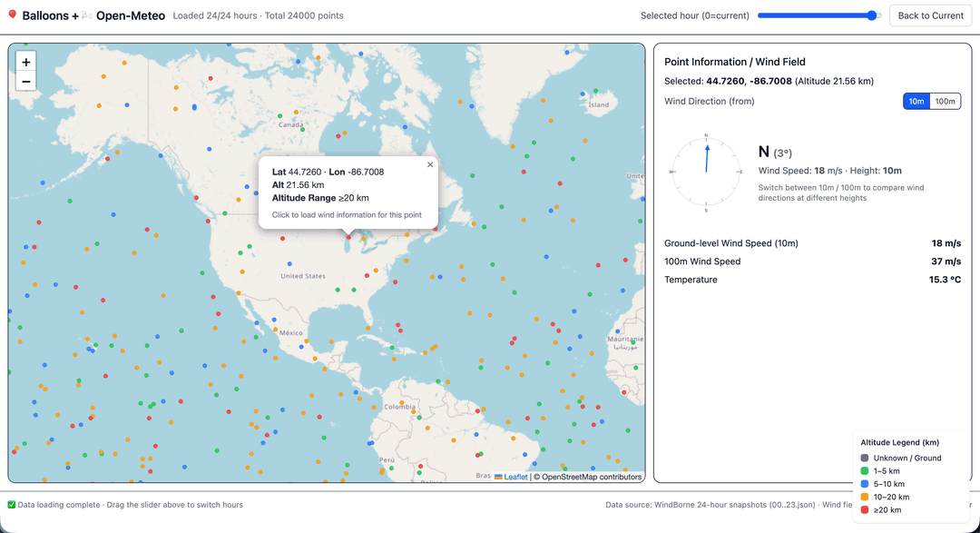Click a red ≥20 km balloon marker near Colombia
The width and height of the screenshot is (980, 533).
pos(477,410)
